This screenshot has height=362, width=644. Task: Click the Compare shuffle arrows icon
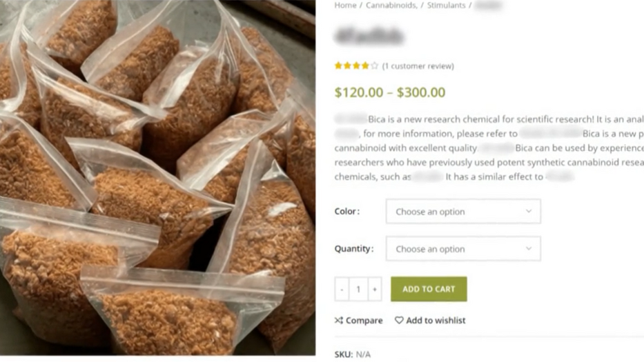339,321
